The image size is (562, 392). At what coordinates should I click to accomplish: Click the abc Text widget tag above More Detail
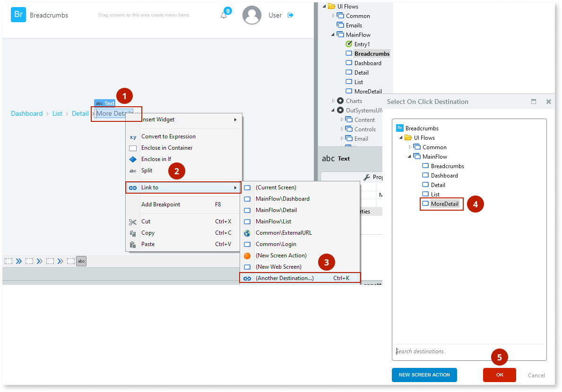tap(104, 103)
